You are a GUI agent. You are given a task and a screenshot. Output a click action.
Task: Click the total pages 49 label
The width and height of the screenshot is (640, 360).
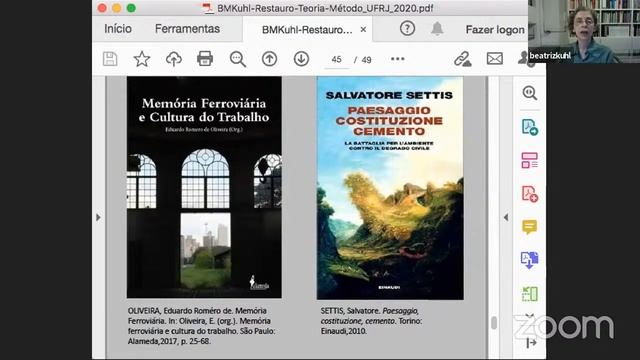click(367, 60)
